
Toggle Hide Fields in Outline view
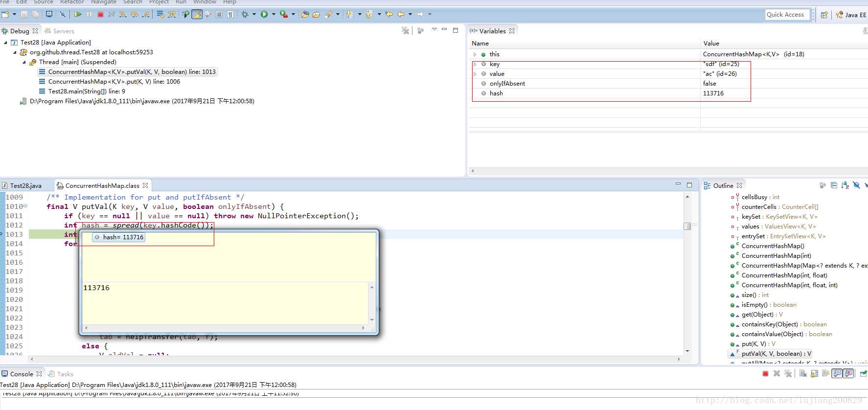pyautogui.click(x=856, y=185)
